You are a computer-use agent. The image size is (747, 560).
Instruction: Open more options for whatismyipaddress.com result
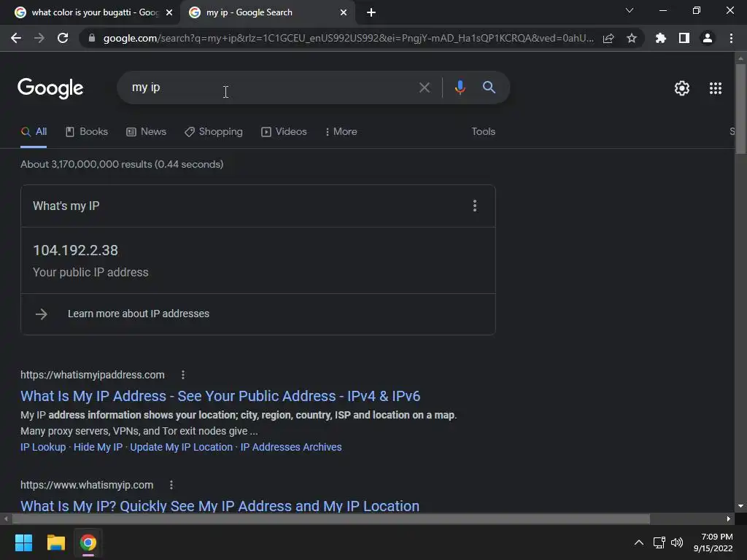point(183,376)
